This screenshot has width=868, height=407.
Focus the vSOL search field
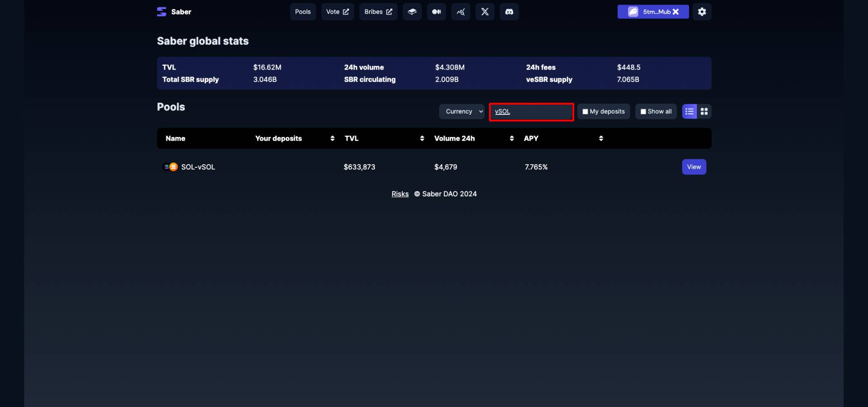532,112
